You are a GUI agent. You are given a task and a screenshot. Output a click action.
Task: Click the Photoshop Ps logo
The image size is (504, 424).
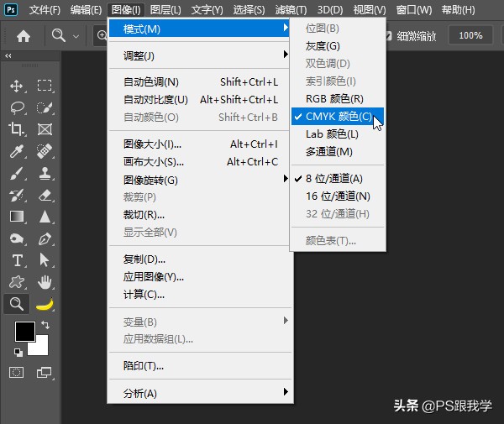[x=11, y=9]
